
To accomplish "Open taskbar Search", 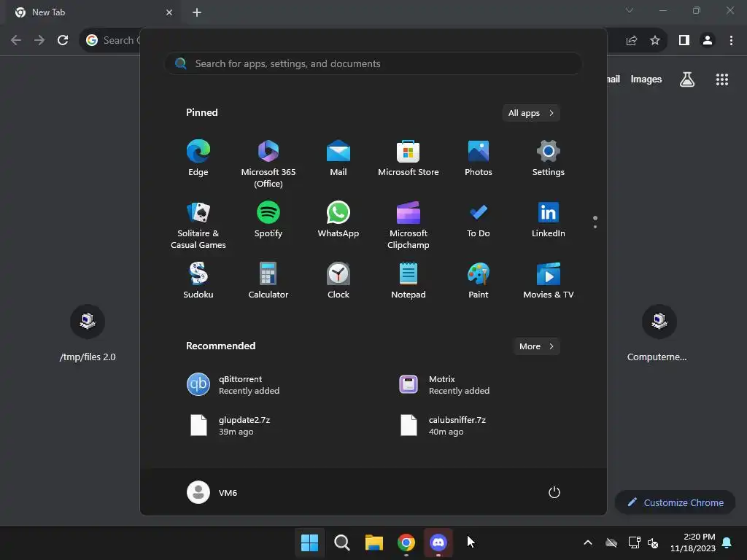I will 341,542.
